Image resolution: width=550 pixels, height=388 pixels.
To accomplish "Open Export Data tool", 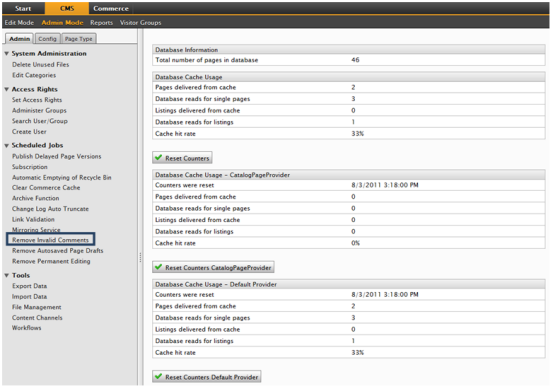I will click(29, 286).
